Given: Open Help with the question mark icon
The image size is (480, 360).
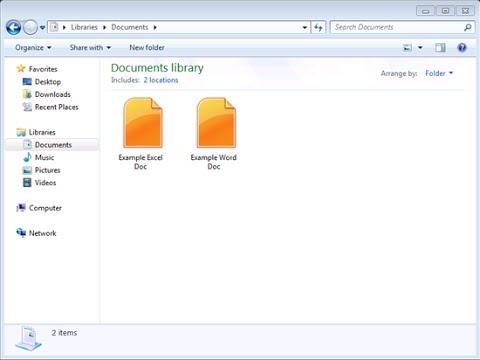Looking at the screenshot, I should point(462,48).
